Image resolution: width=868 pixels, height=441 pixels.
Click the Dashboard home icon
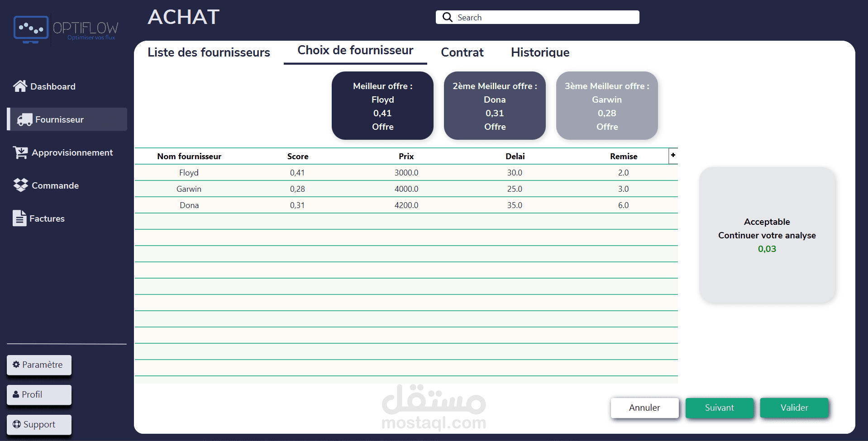[x=20, y=86]
